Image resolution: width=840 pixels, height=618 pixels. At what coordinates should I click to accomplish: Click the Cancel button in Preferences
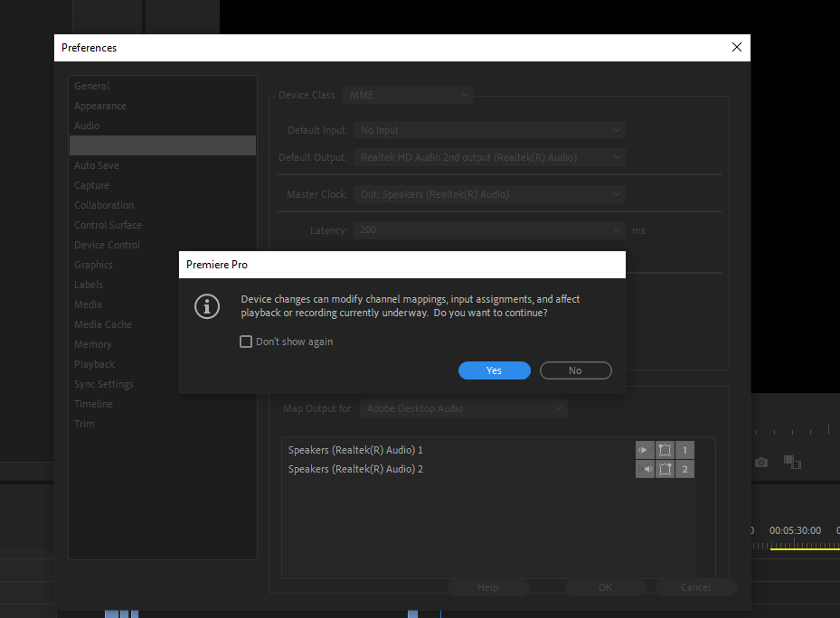point(696,587)
